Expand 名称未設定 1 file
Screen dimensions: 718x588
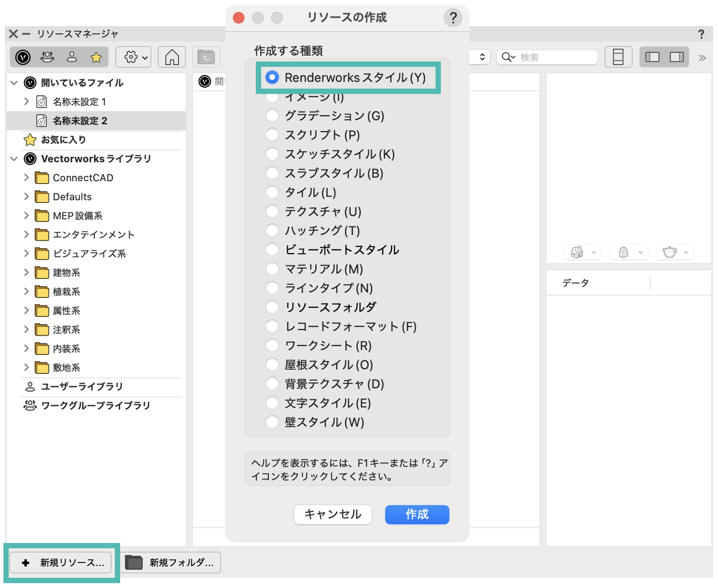(26, 102)
